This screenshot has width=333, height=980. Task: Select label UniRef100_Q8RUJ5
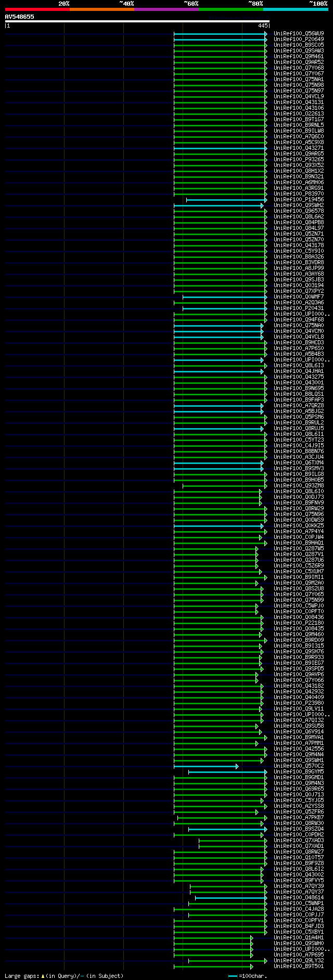tap(299, 428)
